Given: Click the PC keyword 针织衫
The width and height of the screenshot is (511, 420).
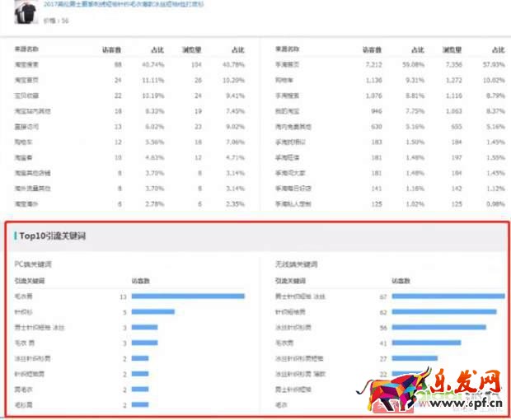Looking at the screenshot, I should pyautogui.click(x=24, y=311).
